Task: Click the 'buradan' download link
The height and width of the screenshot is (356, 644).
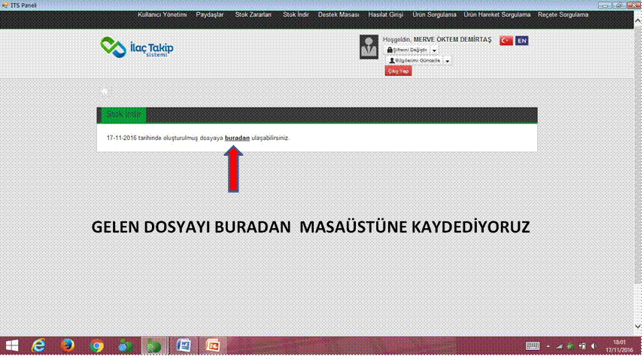Action: click(x=237, y=138)
